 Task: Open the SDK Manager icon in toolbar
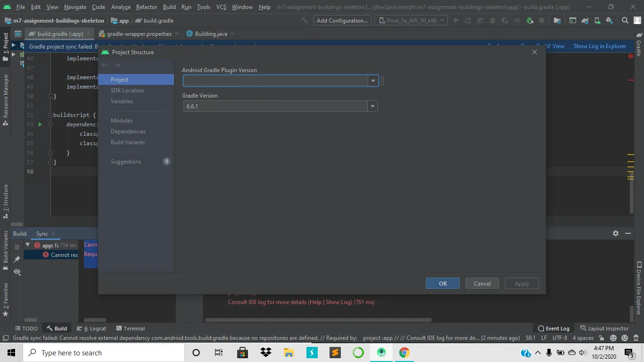(x=610, y=21)
